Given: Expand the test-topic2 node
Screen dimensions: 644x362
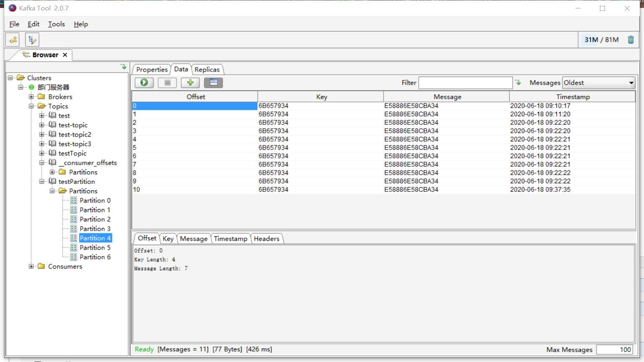Looking at the screenshot, I should point(42,134).
